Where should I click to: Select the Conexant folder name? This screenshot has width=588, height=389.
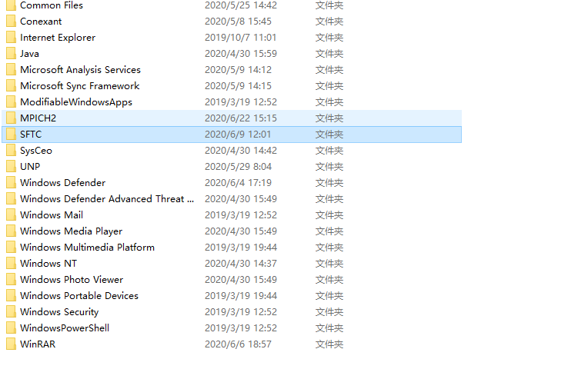coord(41,22)
